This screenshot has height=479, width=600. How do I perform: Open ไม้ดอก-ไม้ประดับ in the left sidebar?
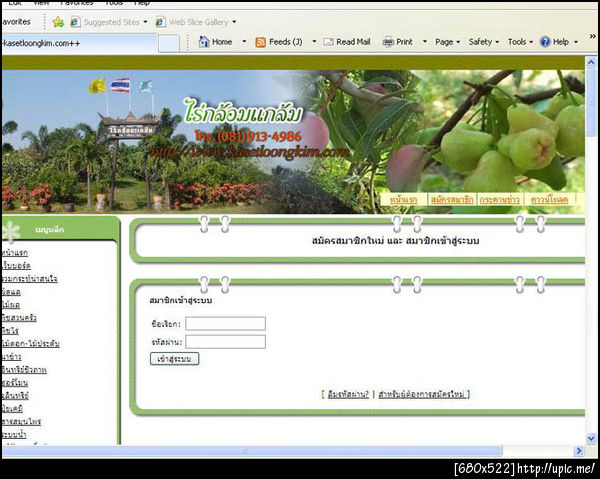(x=31, y=343)
